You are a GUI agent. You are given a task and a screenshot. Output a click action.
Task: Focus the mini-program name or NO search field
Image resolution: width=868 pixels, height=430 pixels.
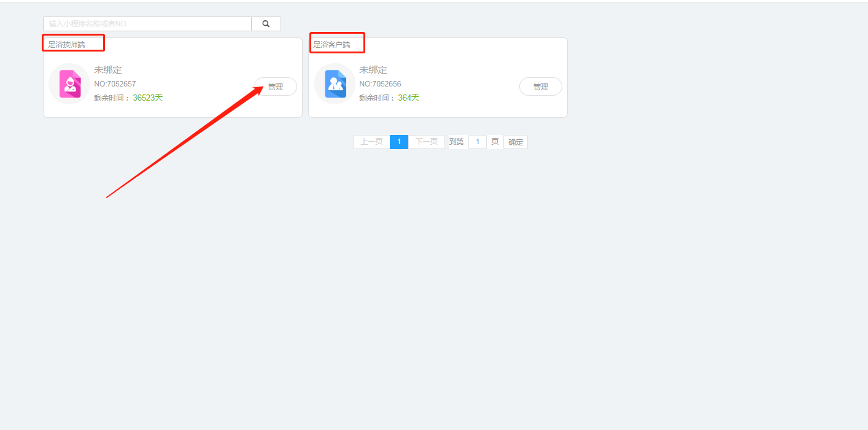[147, 24]
